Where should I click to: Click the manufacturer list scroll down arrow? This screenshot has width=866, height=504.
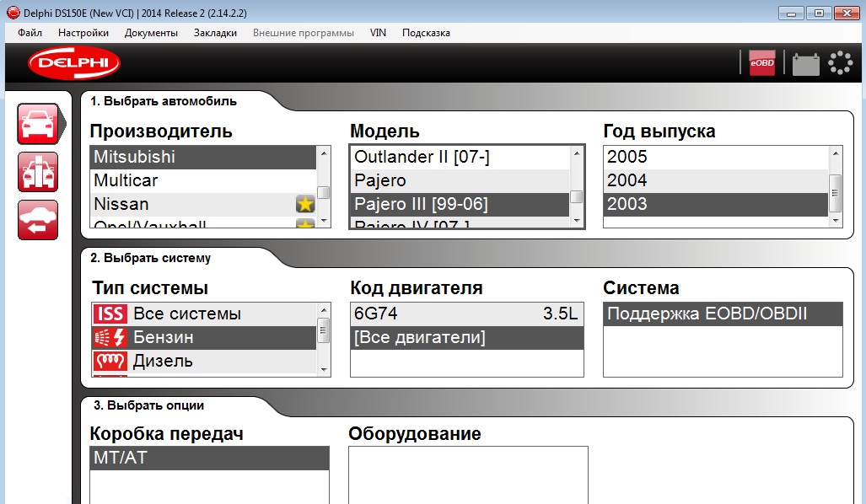324,221
